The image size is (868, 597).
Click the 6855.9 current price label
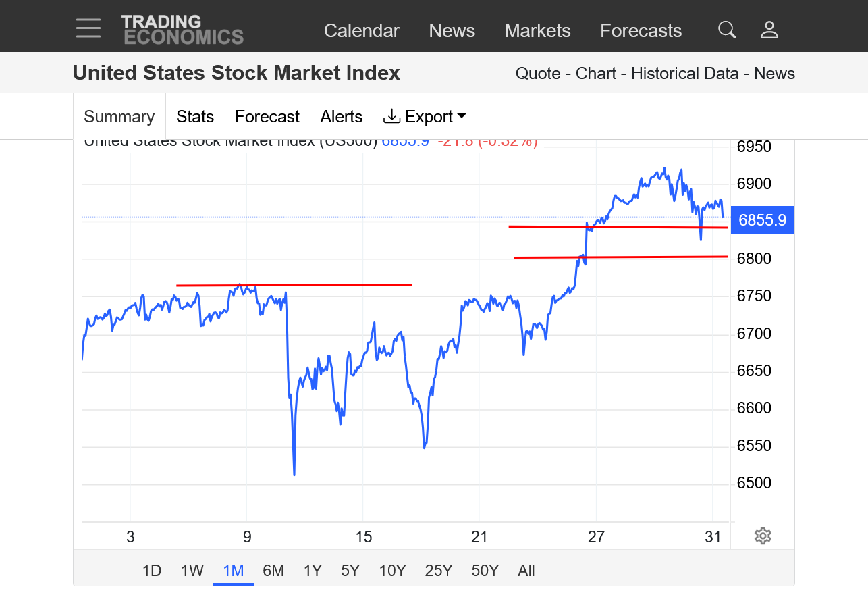pyautogui.click(x=762, y=220)
